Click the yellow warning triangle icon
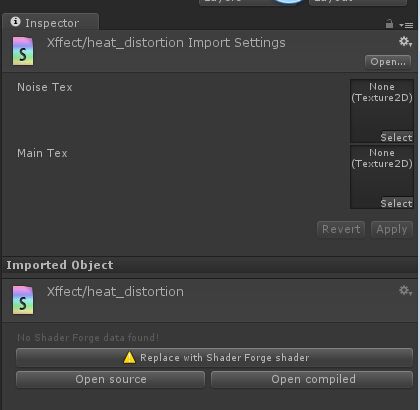Image resolution: width=420 pixels, height=410 pixels. [x=129, y=358]
